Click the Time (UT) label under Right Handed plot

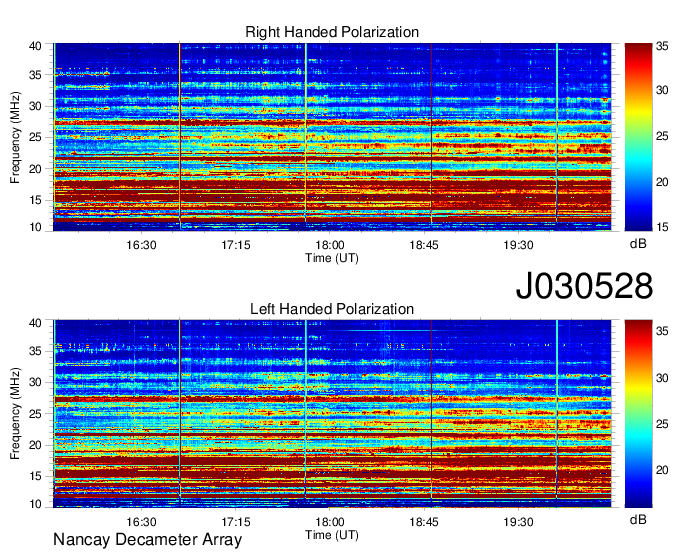pos(332,258)
